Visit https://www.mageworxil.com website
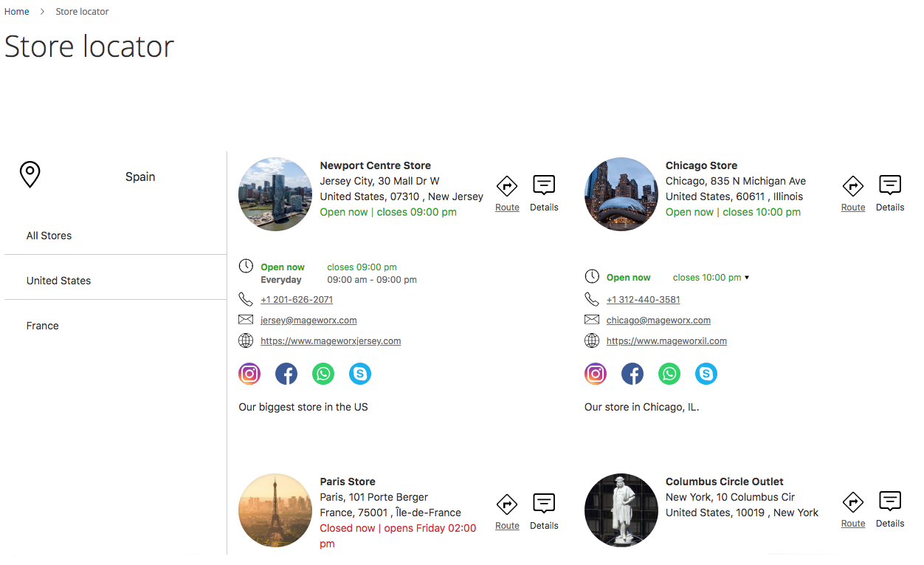 [666, 341]
